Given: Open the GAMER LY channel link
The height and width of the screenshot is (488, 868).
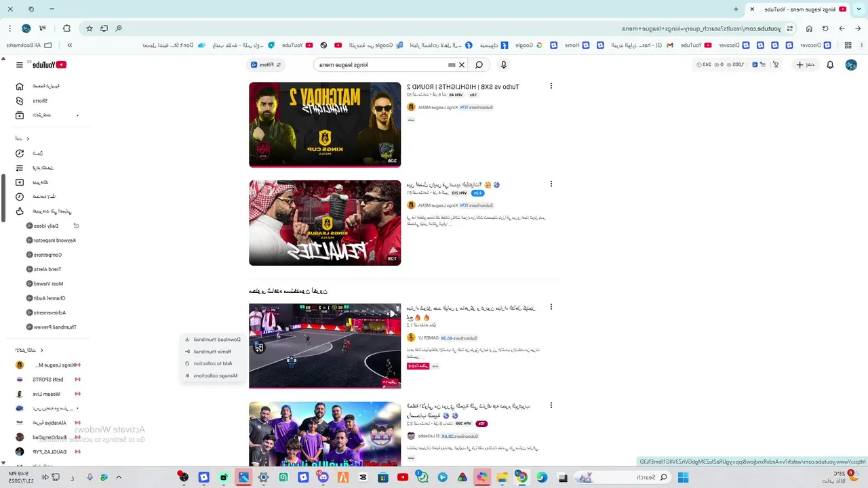Looking at the screenshot, I should 428,338.
